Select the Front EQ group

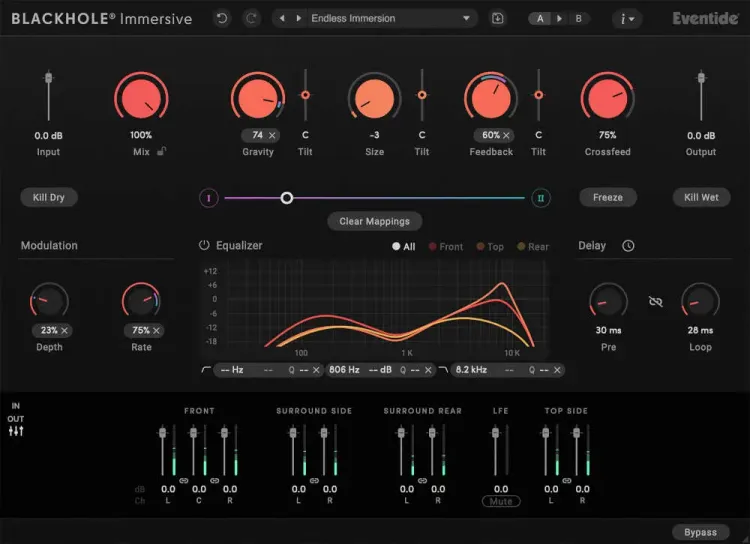coord(445,246)
